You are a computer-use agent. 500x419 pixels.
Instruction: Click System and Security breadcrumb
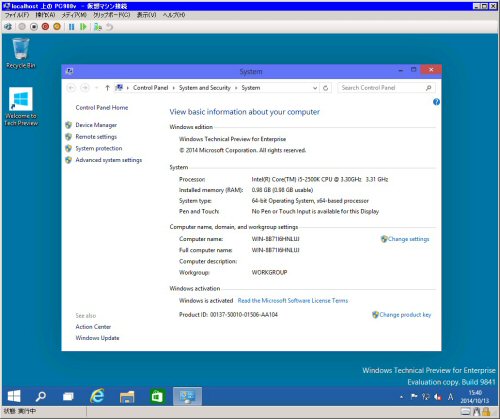[205, 88]
